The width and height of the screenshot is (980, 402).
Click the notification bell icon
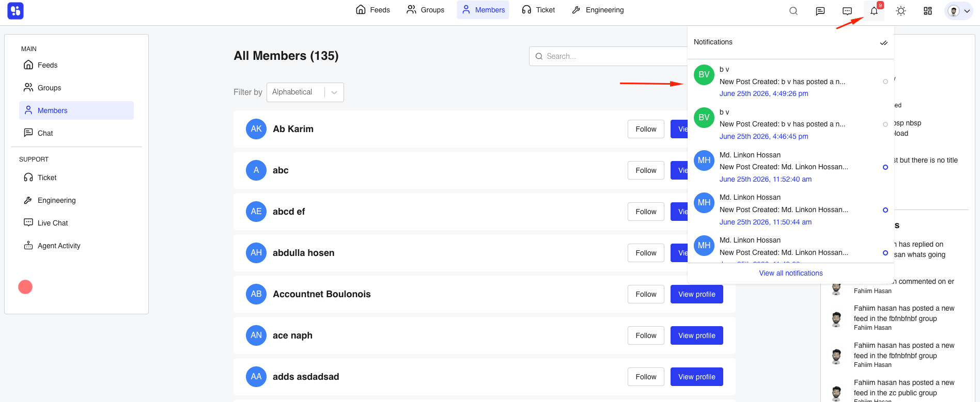874,11
